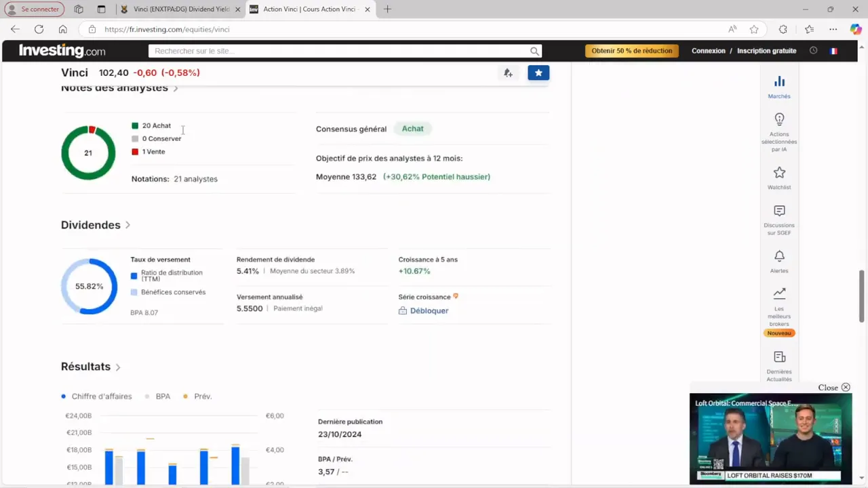This screenshot has height=488, width=868.
Task: Select the Action Vinci Cours tab
Action: [x=310, y=9]
